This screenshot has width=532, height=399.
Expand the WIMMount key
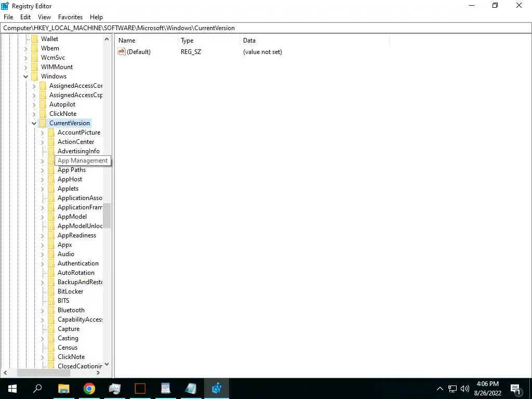tap(26, 67)
